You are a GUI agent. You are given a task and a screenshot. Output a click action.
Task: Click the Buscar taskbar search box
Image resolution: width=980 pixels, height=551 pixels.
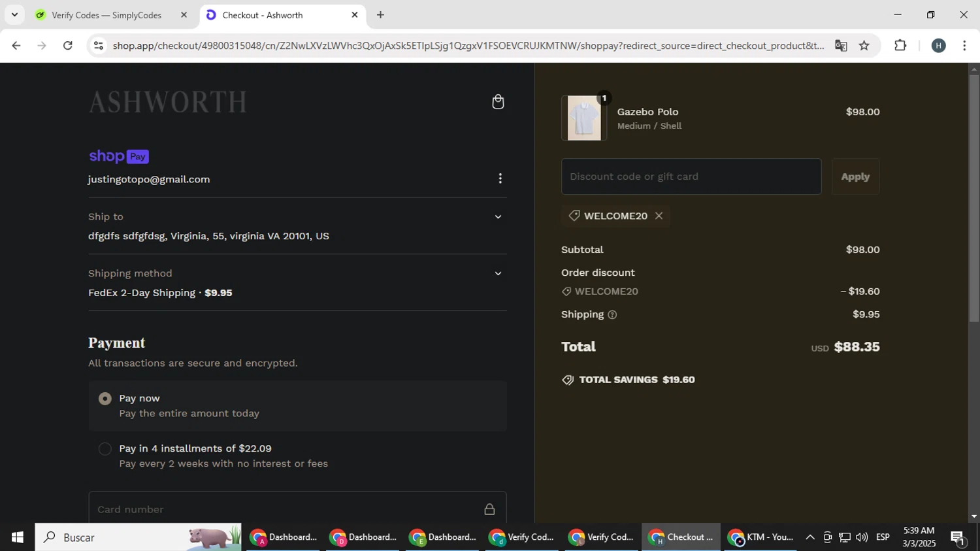138,537
